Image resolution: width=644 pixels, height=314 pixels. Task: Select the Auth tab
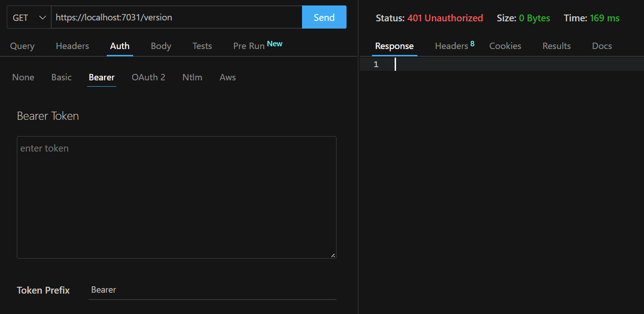[120, 46]
